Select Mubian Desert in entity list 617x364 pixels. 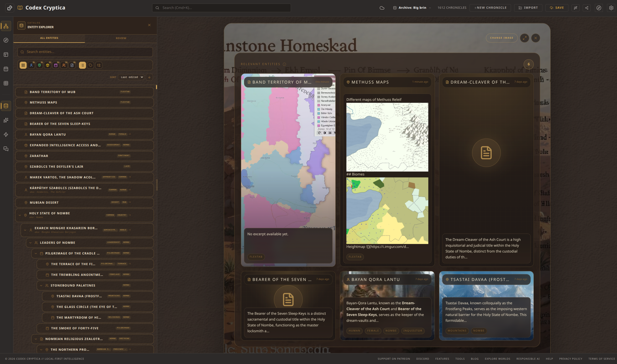(x=84, y=203)
